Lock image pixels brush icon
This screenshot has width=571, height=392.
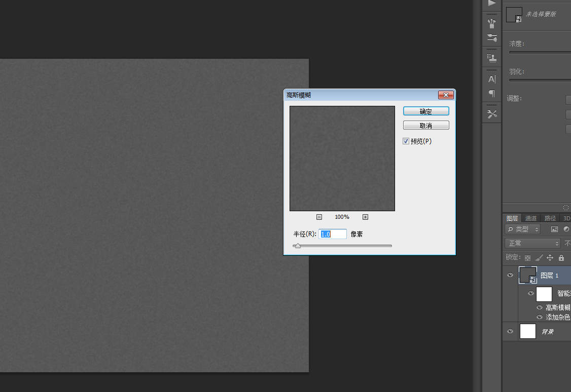[539, 258]
